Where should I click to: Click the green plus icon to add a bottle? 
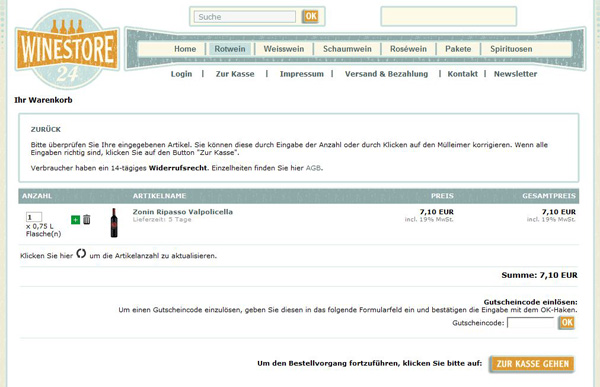[75, 220]
